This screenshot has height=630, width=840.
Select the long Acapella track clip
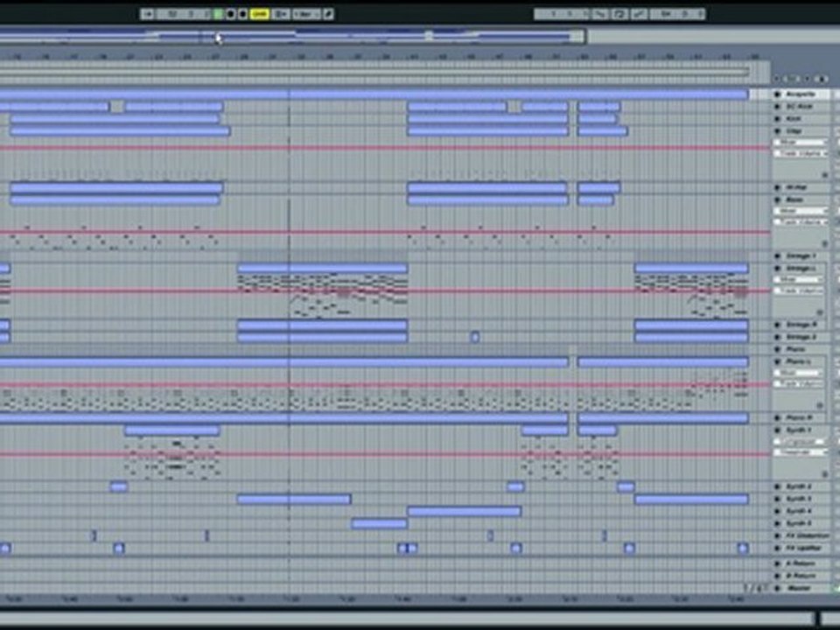click(x=374, y=94)
